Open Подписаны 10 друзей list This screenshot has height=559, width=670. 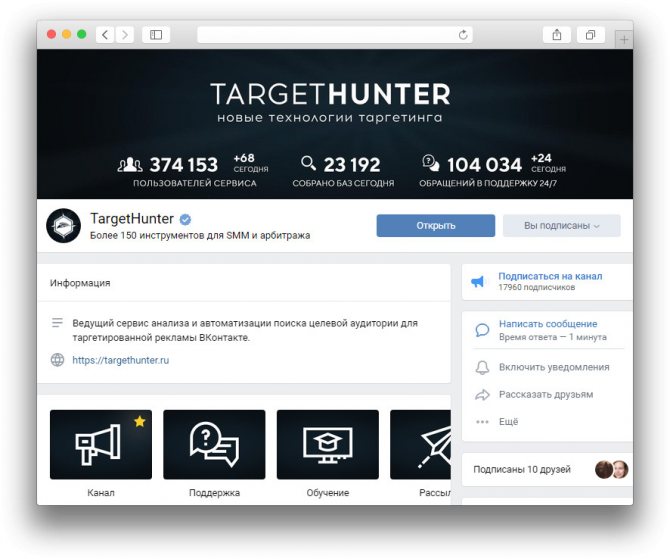[522, 469]
